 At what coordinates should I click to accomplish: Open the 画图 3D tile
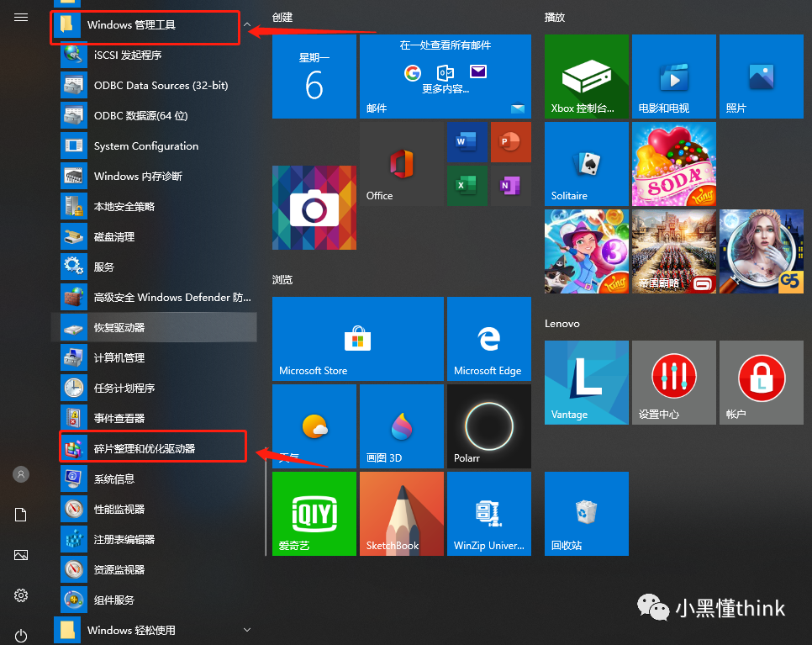point(401,426)
